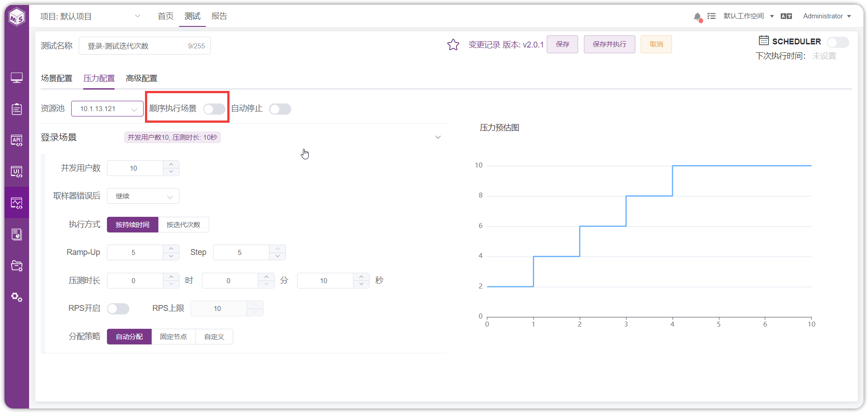
Task: Collapse the 登录场景 section chevron
Action: pyautogui.click(x=438, y=137)
